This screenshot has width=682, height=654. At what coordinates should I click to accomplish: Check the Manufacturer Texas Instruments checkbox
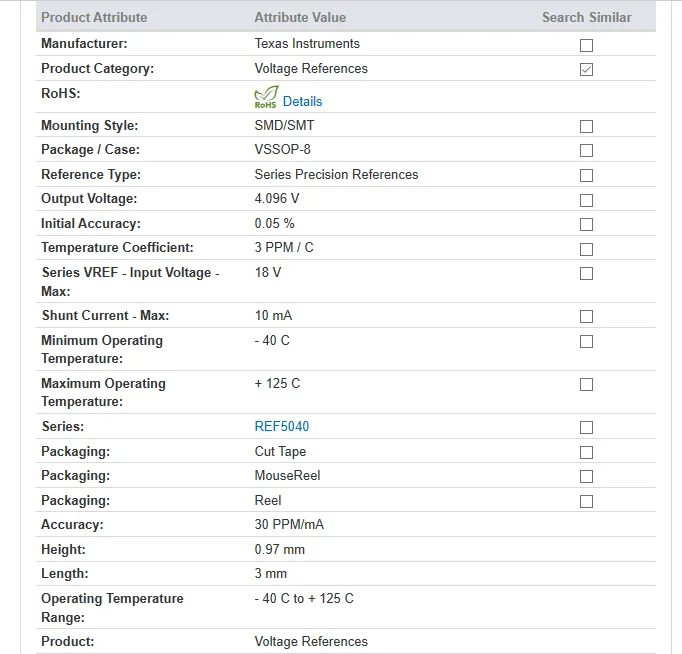point(586,45)
